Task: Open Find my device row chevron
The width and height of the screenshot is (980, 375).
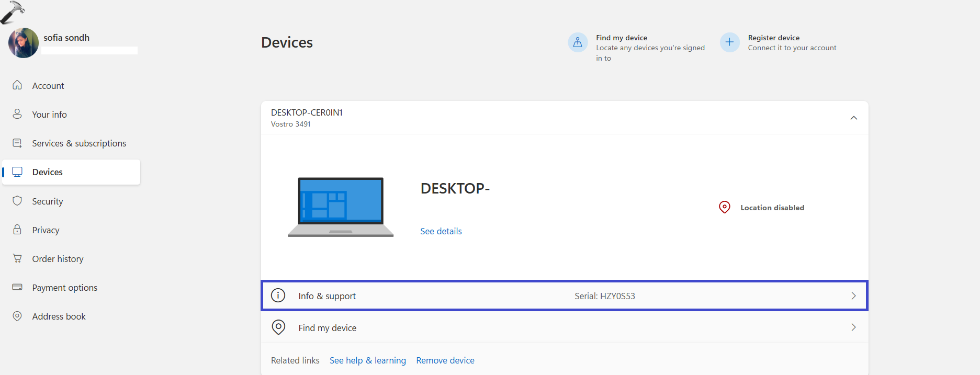Action: click(x=853, y=327)
